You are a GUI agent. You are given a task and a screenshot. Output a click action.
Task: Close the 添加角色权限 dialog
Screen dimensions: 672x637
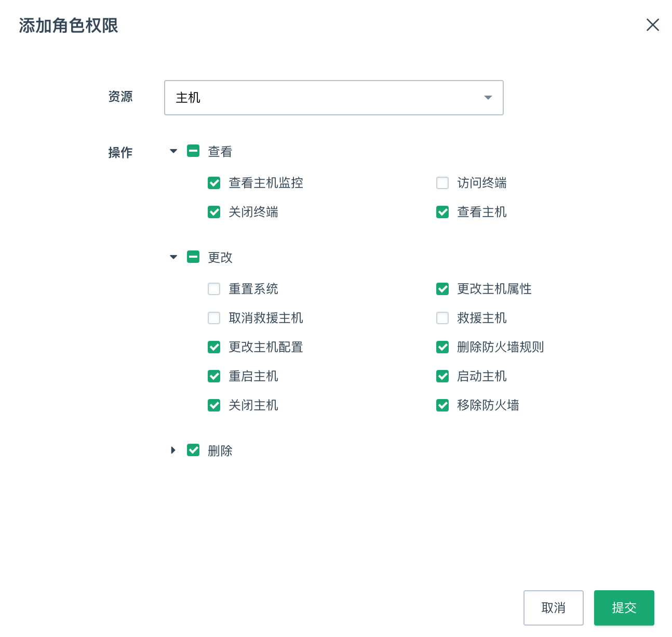pos(652,25)
